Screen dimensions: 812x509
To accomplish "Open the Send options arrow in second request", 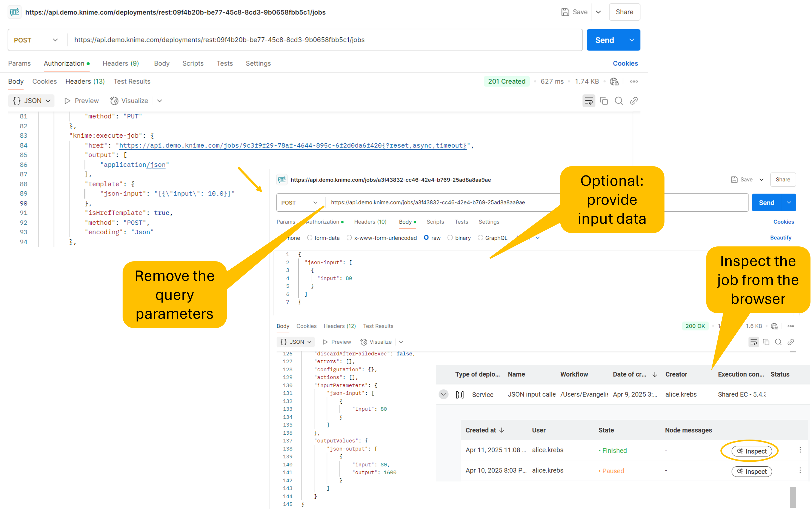I will click(789, 203).
